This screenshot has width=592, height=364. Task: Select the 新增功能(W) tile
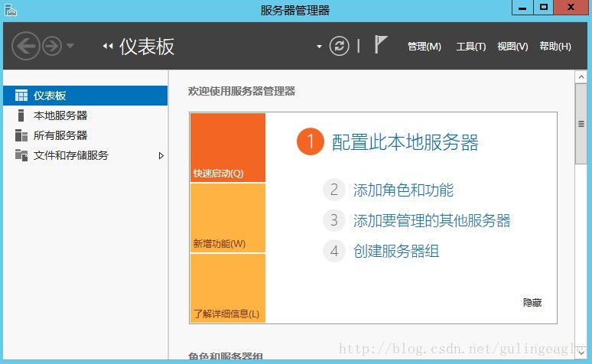click(228, 218)
